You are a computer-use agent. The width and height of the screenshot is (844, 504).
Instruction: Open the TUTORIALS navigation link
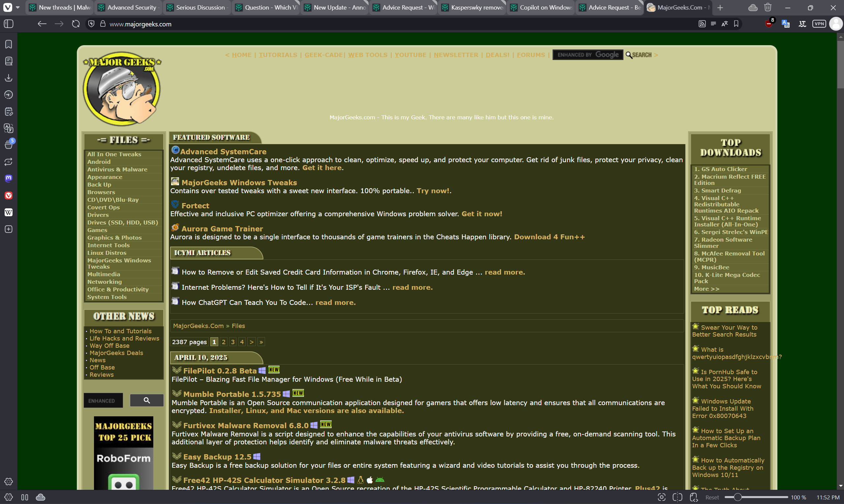(x=278, y=55)
